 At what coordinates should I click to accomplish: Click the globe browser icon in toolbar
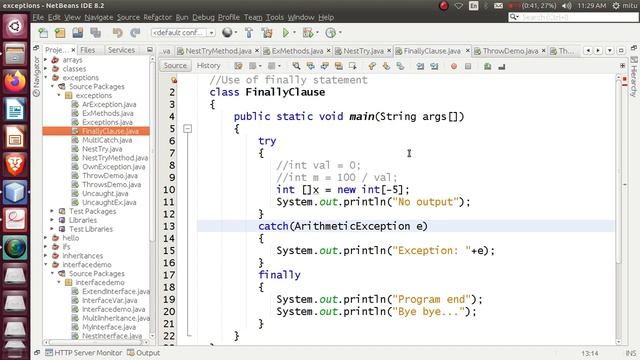227,32
